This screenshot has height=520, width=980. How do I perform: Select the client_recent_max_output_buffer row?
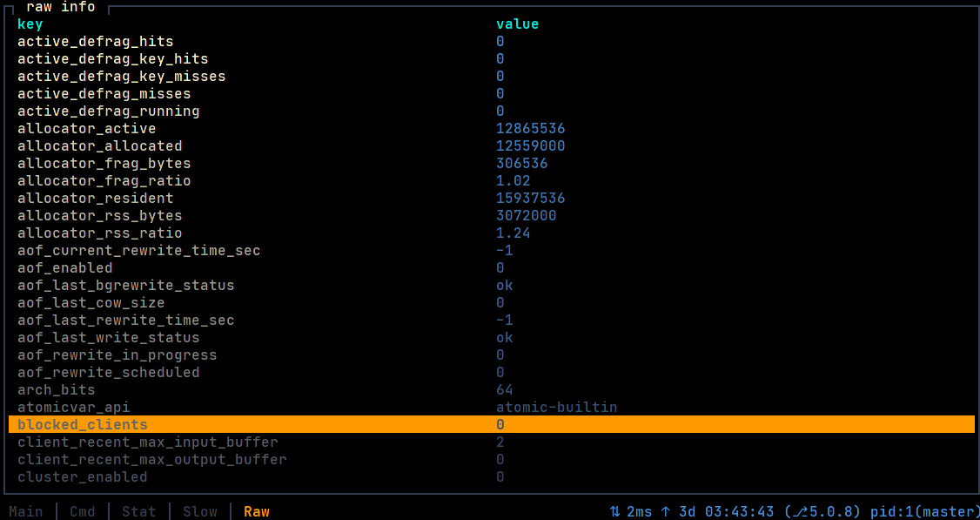[492, 460]
